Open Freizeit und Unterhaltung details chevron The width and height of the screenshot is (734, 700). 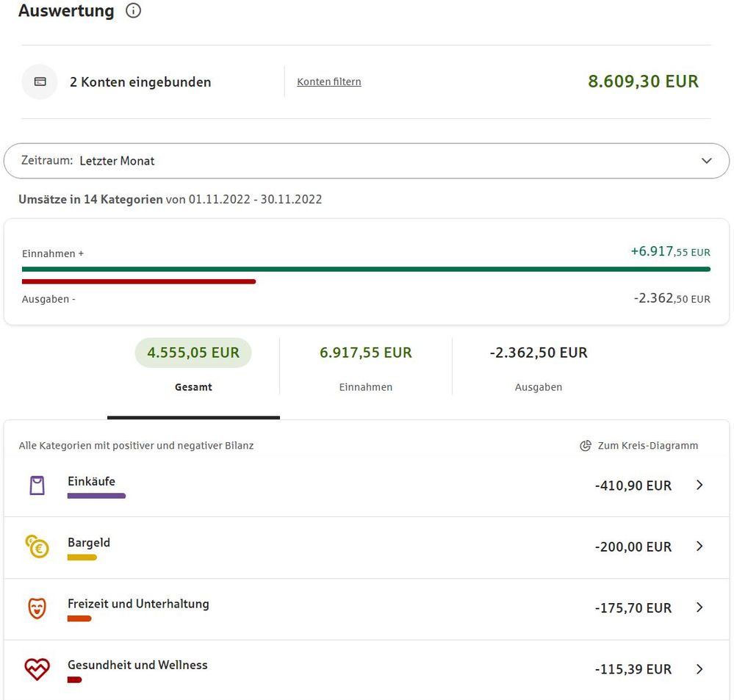click(x=699, y=608)
